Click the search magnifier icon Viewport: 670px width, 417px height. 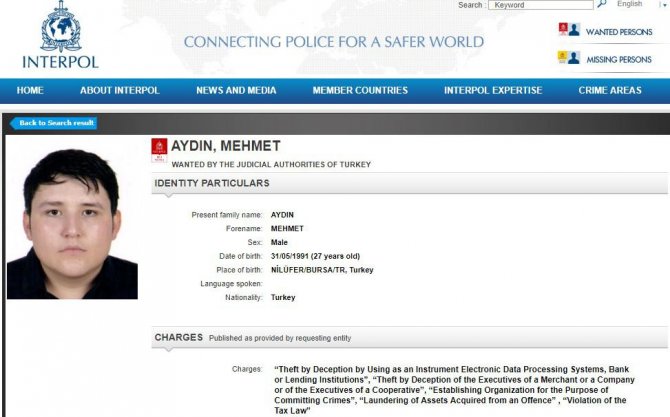click(601, 5)
